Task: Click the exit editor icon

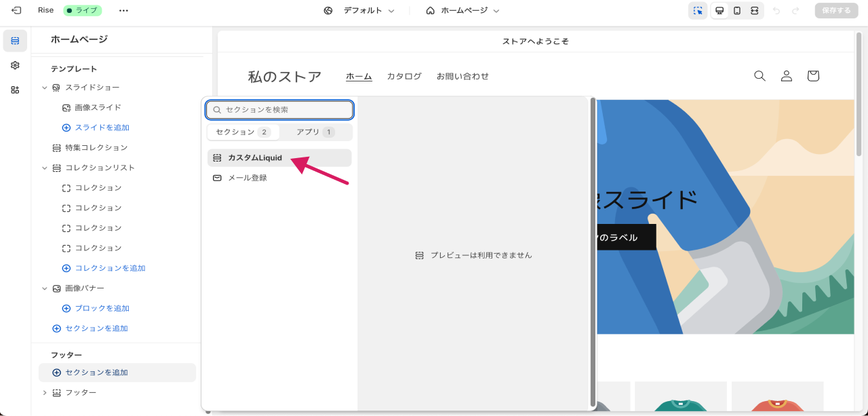Action: click(x=16, y=11)
